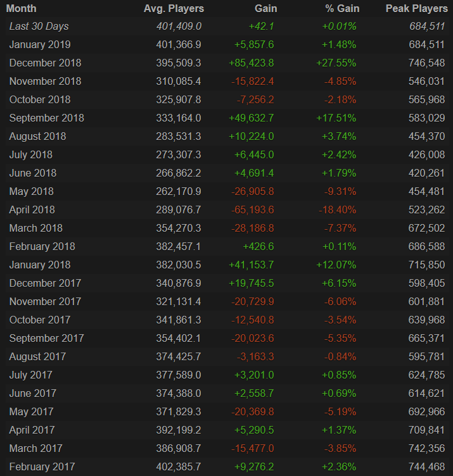Select the November 2018 month cell
This screenshot has height=476, width=453.
(45, 82)
